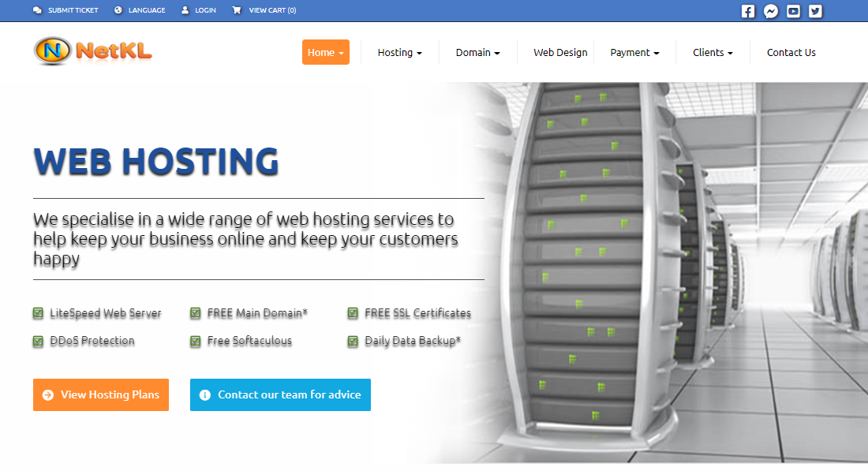The width and height of the screenshot is (868, 471).
Task: Click the Free Softaculous checkmark
Action: point(196,341)
